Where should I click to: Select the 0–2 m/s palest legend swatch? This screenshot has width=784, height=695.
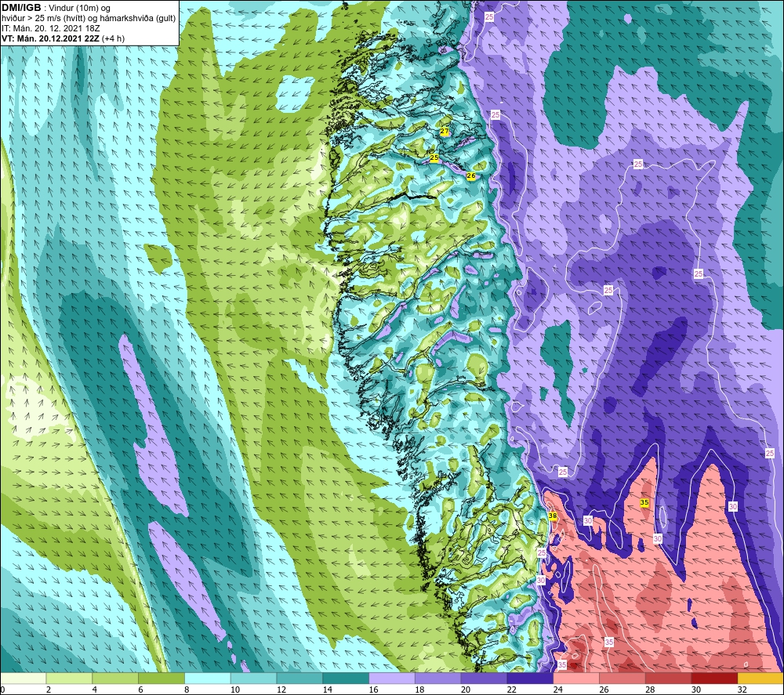pos(23,678)
